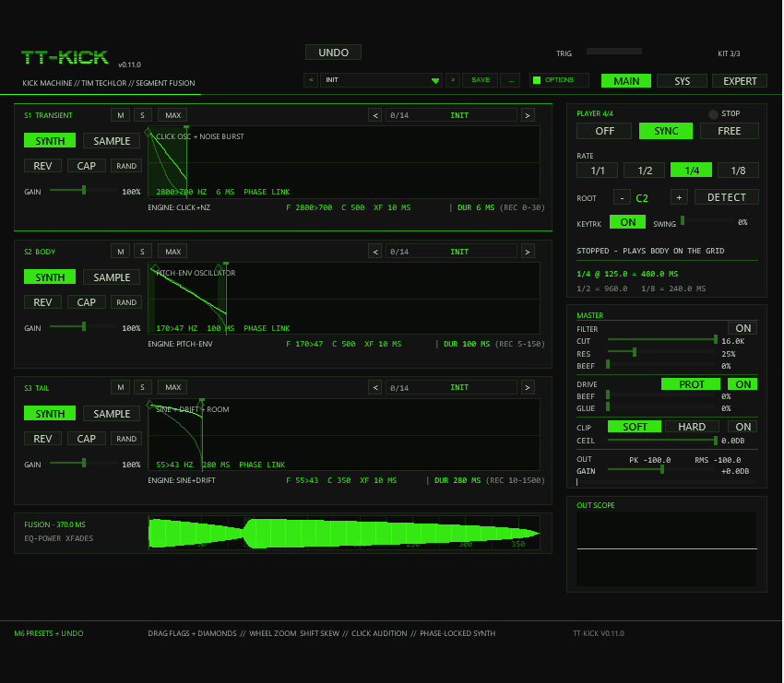The width and height of the screenshot is (784, 683).
Task: Click the DETECT root button
Action: [726, 197]
